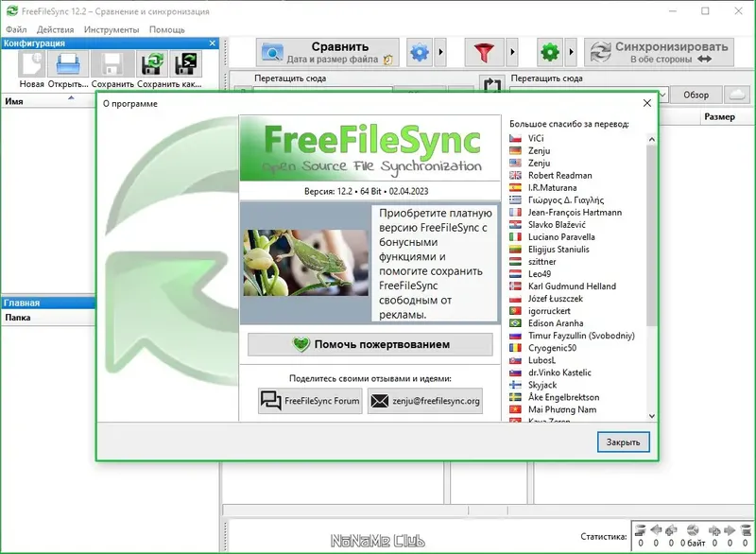Click the paid version promotional text
This screenshot has height=554, width=756.
[x=435, y=264]
